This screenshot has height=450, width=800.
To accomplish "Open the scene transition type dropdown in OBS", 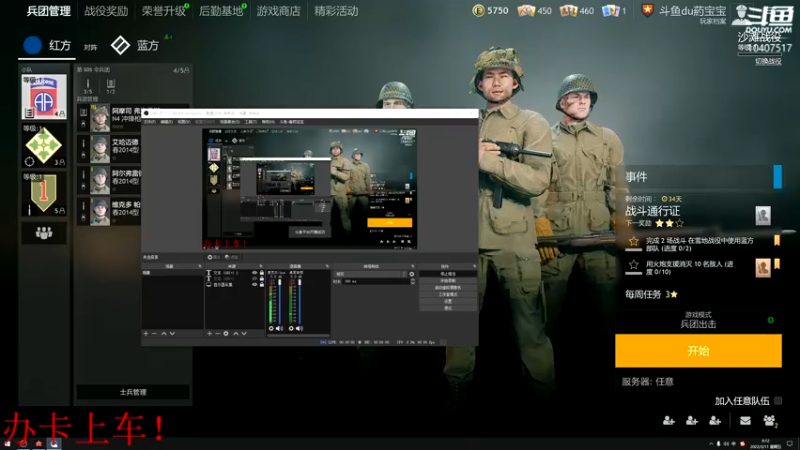I will click(370, 274).
